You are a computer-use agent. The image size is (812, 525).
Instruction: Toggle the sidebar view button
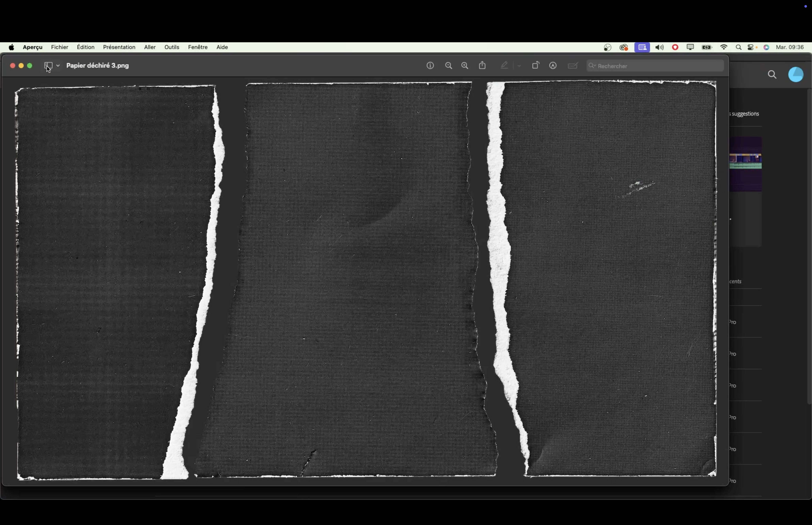click(x=48, y=65)
